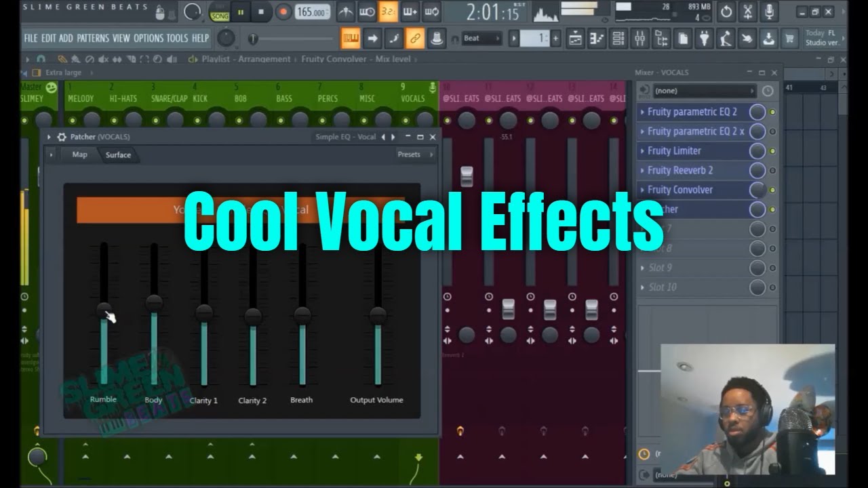The image size is (868, 488).
Task: Open the Browser view icon
Action: (x=661, y=39)
